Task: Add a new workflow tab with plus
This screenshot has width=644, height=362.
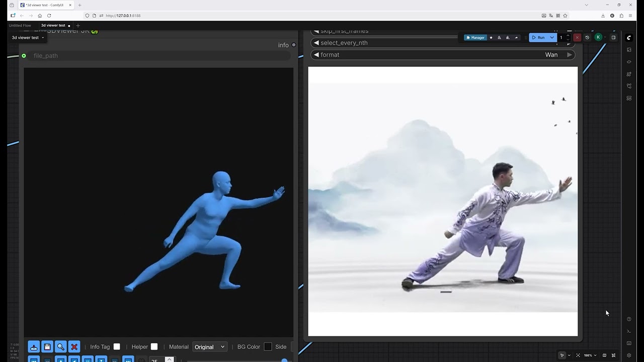Action: point(78,26)
